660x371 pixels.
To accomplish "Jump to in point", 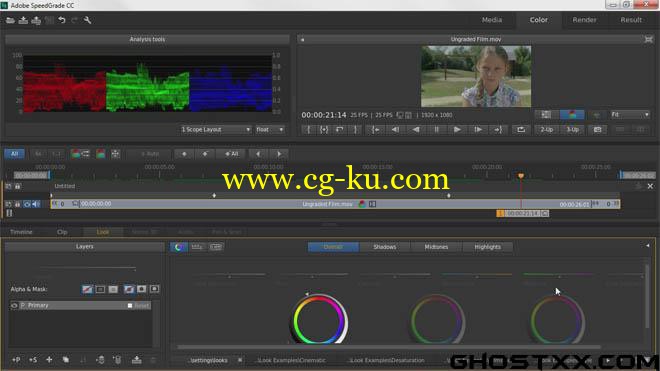I will 375,130.
